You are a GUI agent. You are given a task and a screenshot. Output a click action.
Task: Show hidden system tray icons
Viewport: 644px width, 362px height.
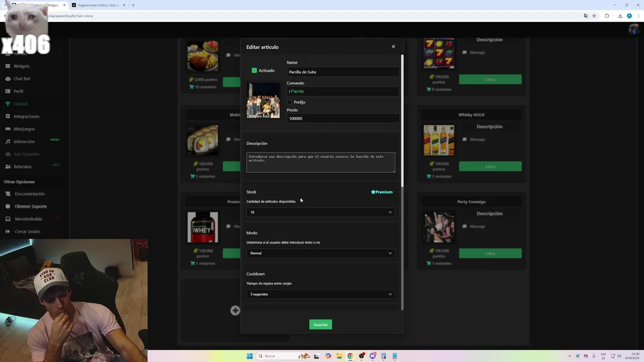570,356
